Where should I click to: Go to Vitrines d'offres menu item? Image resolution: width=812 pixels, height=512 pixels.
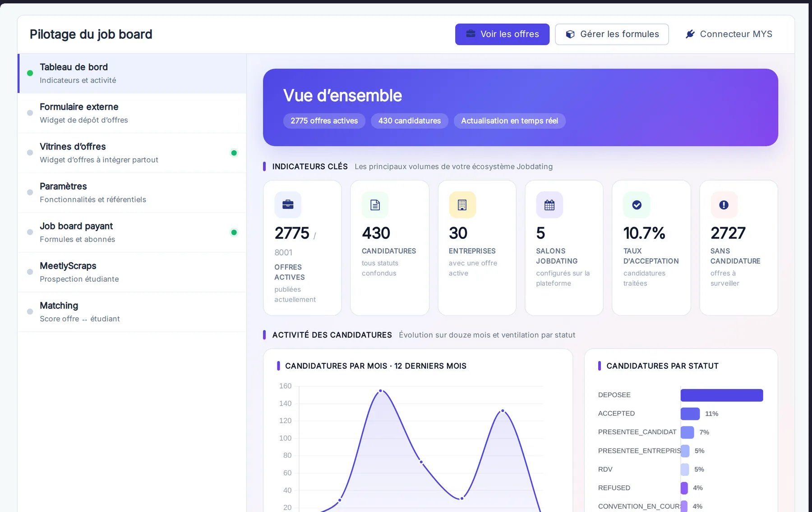pos(132,153)
